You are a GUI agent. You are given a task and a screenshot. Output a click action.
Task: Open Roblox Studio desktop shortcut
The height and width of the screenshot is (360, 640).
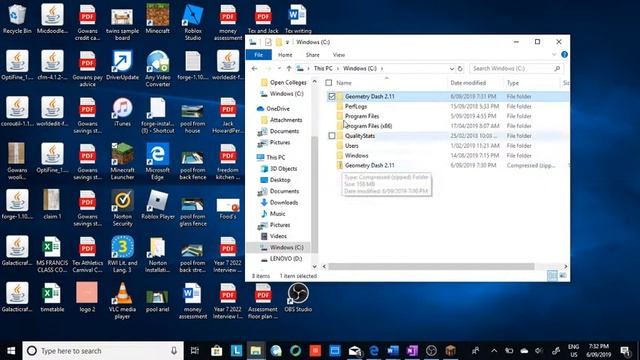[193, 22]
